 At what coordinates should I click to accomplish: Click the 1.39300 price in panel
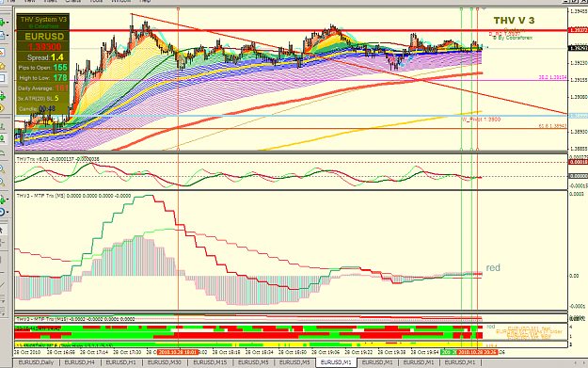point(44,47)
